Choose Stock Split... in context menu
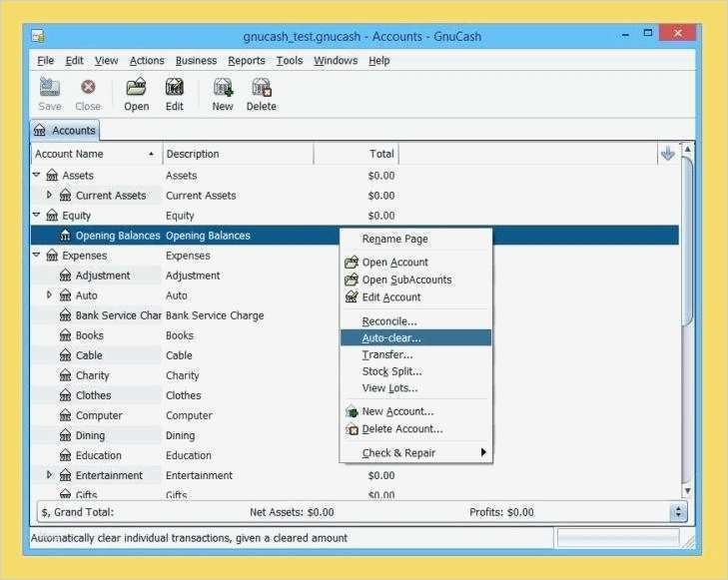728x580 pixels. point(415,371)
